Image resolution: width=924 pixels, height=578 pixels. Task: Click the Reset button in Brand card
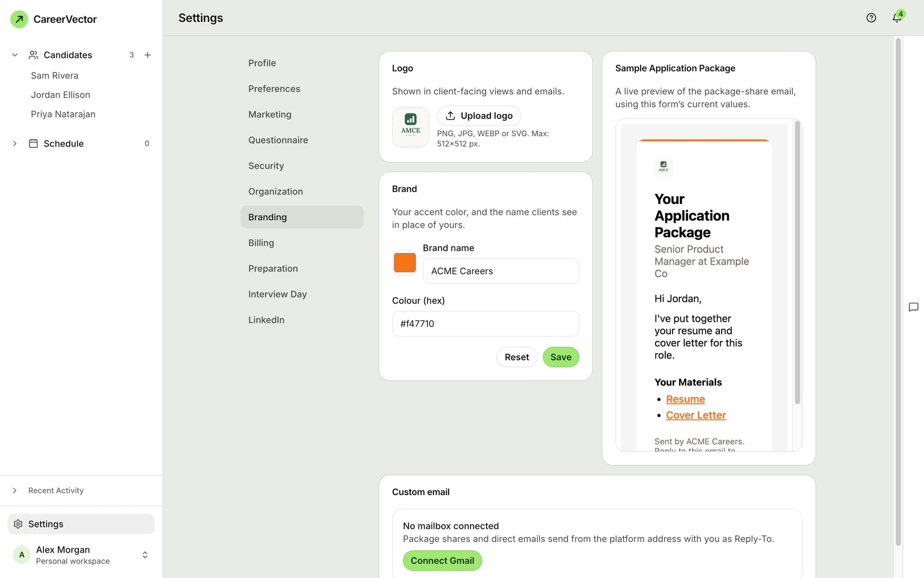click(517, 357)
